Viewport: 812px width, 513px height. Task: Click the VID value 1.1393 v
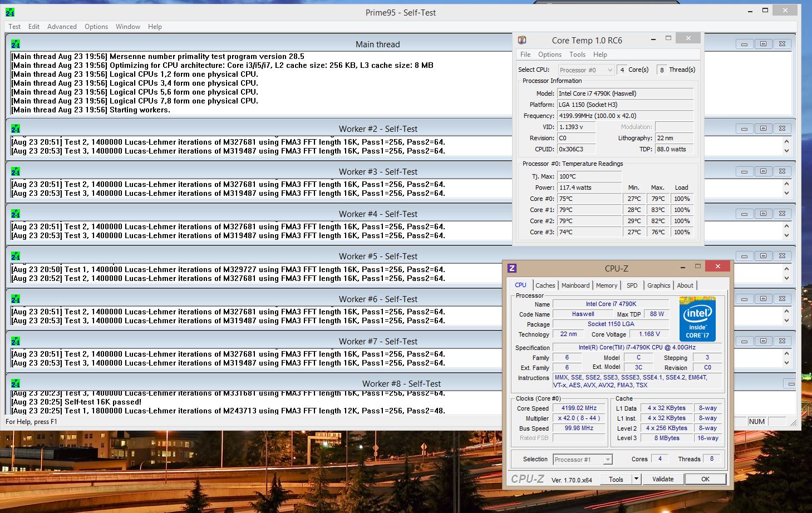click(576, 127)
